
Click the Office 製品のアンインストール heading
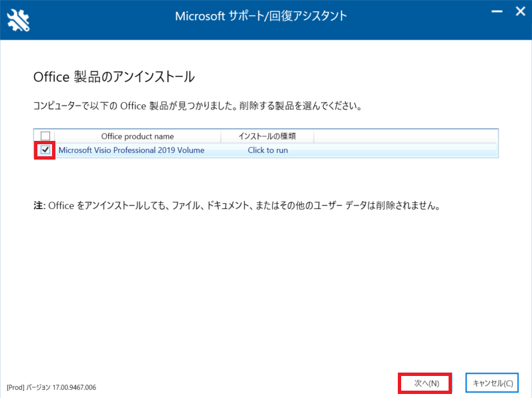click(x=114, y=77)
